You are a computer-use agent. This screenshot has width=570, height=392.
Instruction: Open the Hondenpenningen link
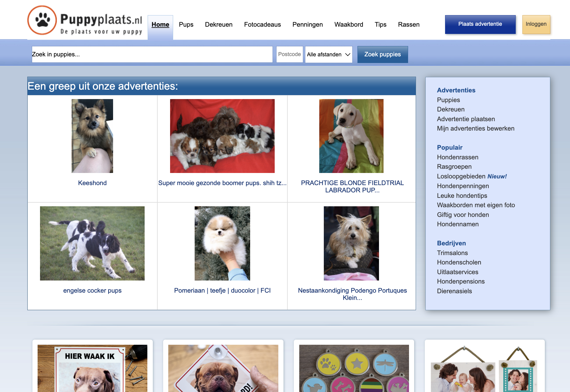pyautogui.click(x=463, y=186)
